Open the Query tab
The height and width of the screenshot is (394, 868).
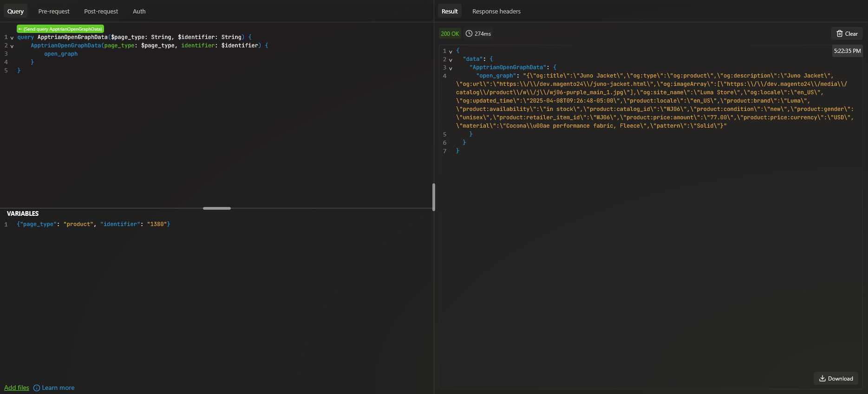tap(15, 11)
